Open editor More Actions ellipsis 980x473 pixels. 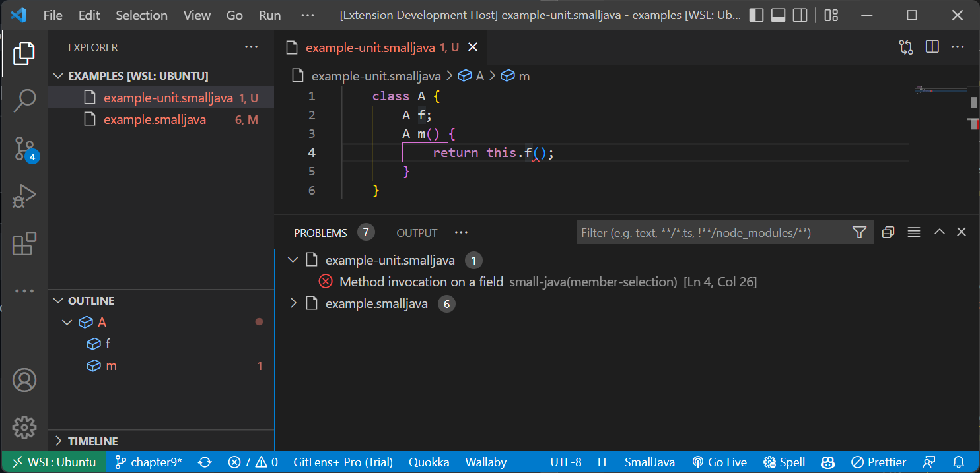958,47
